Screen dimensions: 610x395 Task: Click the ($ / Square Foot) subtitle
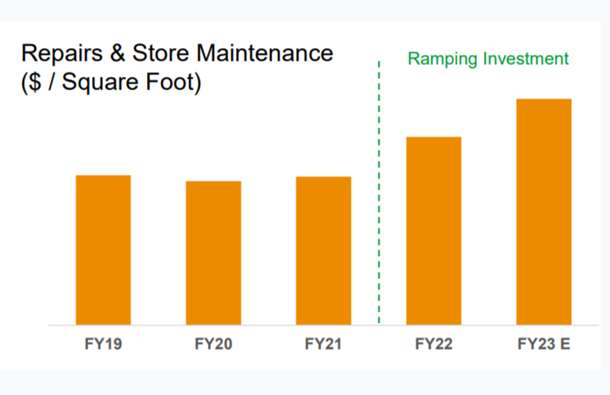[x=111, y=83]
